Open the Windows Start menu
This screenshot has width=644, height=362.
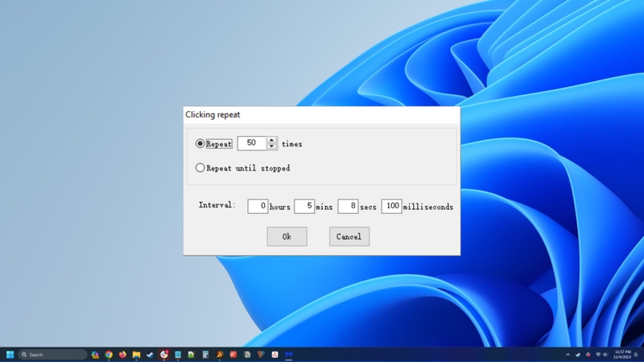click(10, 355)
